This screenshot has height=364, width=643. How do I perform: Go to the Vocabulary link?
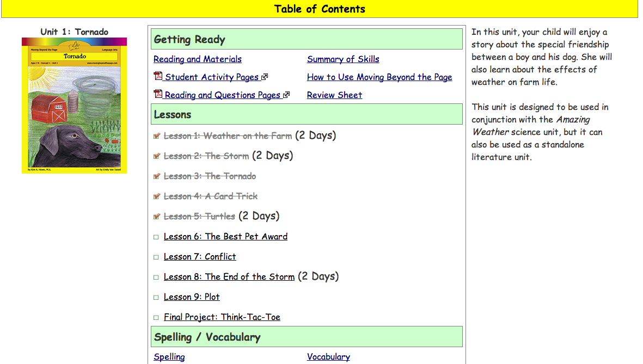pyautogui.click(x=328, y=357)
